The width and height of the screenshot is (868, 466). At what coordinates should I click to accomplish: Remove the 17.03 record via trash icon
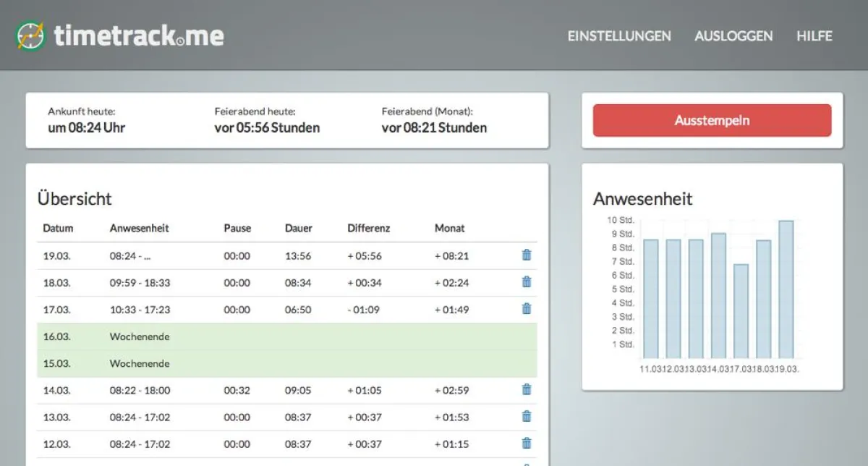click(526, 309)
